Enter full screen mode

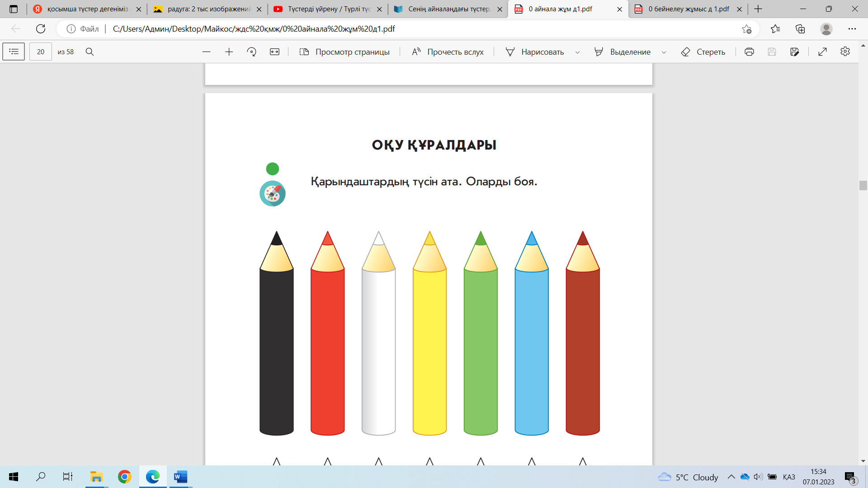[822, 52]
